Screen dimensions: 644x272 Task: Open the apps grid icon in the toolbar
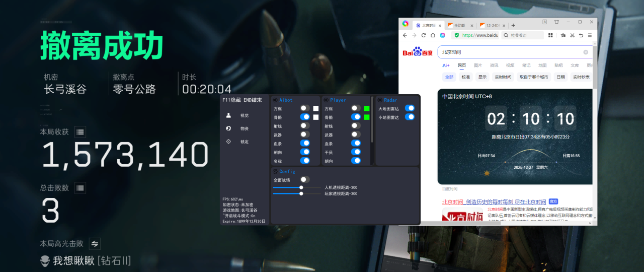click(x=550, y=35)
